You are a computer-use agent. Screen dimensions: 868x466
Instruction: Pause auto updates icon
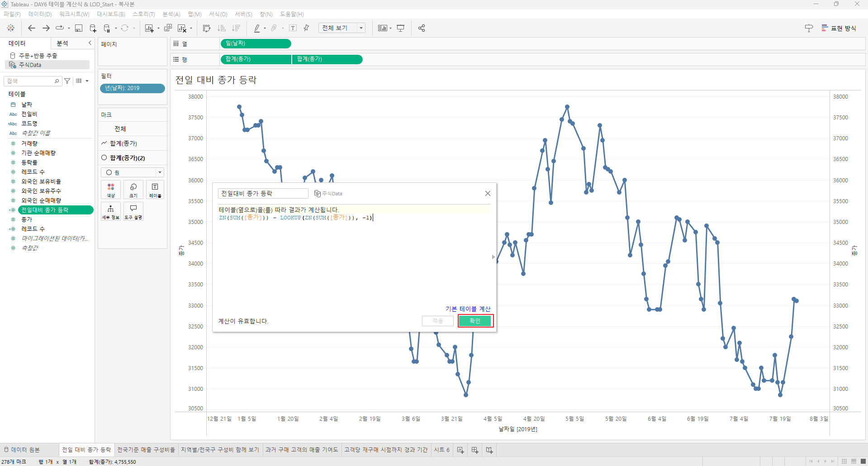pos(107,28)
